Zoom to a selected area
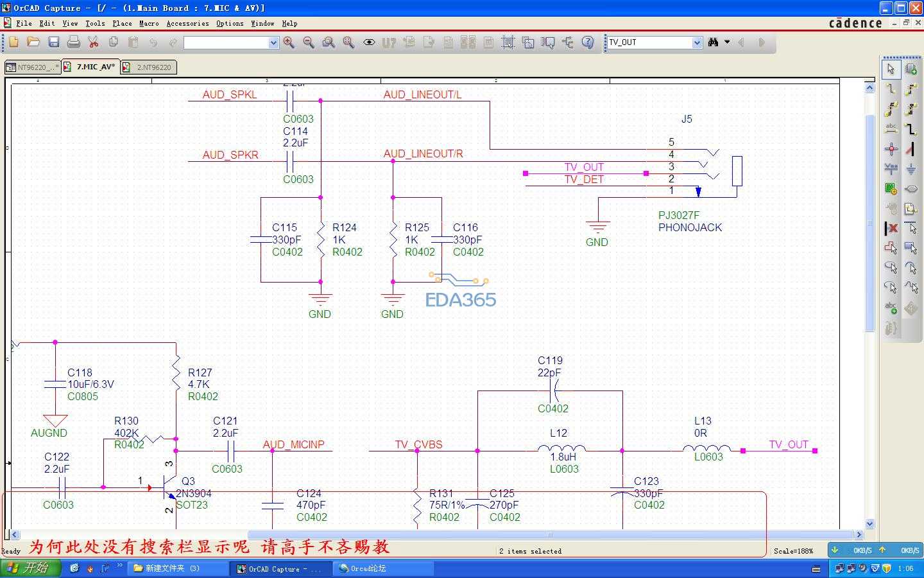The image size is (924, 578). click(x=329, y=42)
